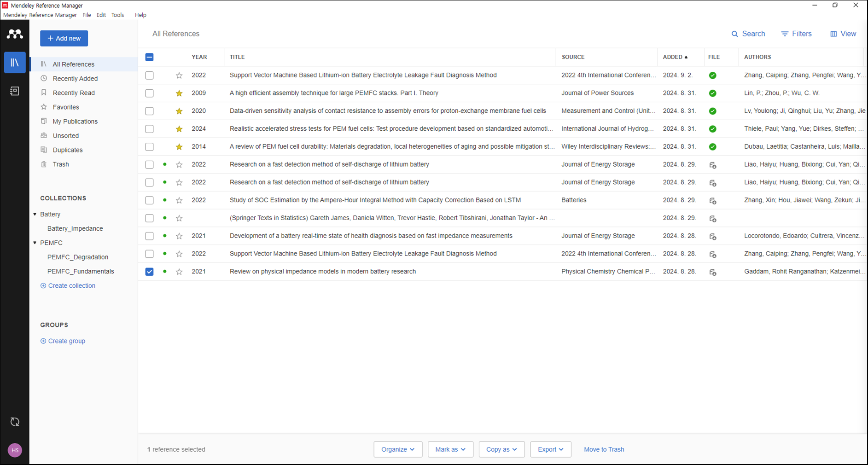Viewport: 868px width, 465px height.
Task: Click green file check for 2009 PEMFC stacks paper
Action: (712, 93)
